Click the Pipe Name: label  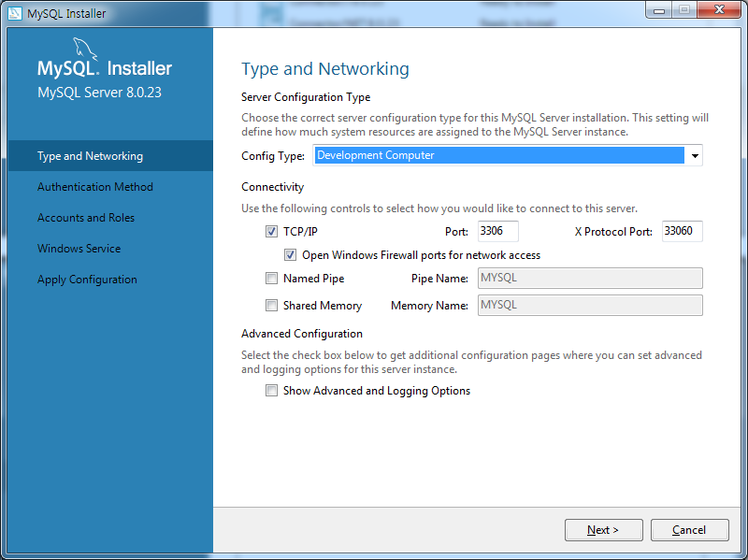point(439,279)
